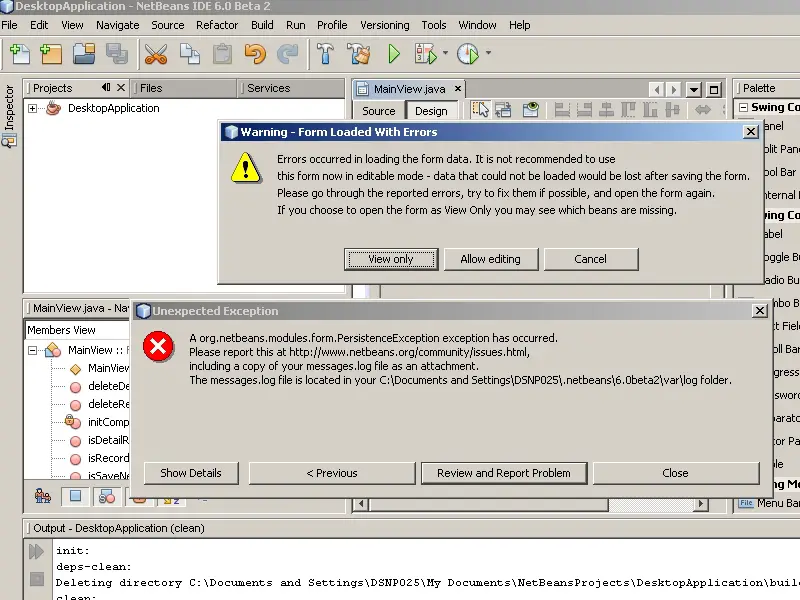Select the Design view toggle
Screen dimensions: 800x600
coord(431,111)
